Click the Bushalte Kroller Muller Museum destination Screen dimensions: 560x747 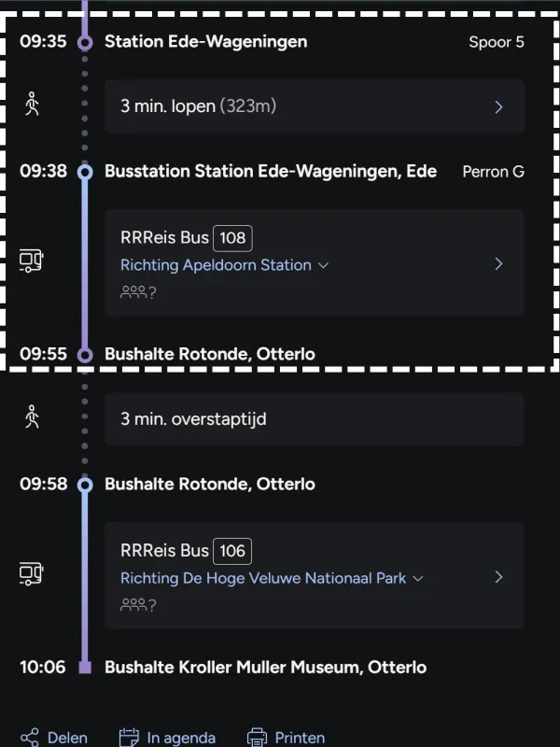click(265, 668)
